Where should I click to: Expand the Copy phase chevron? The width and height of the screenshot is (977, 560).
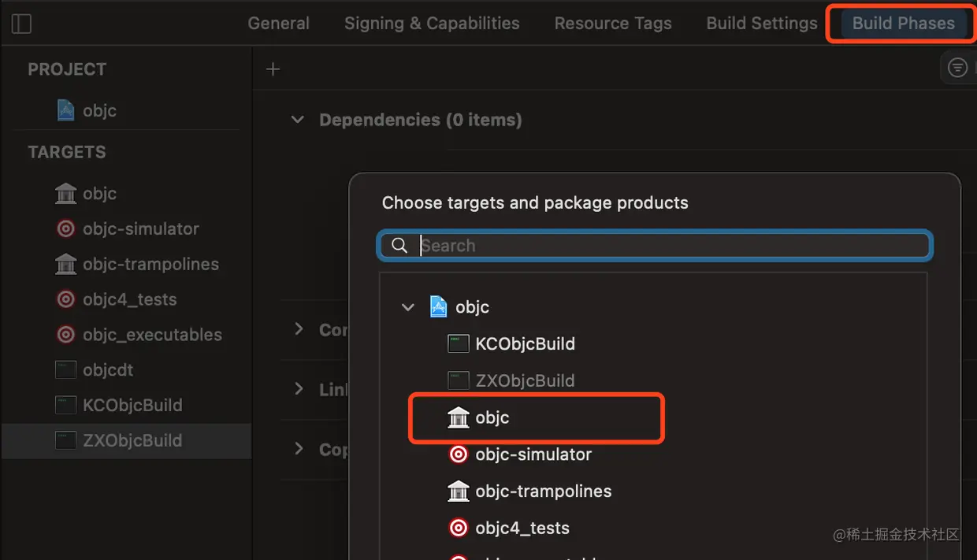(299, 448)
